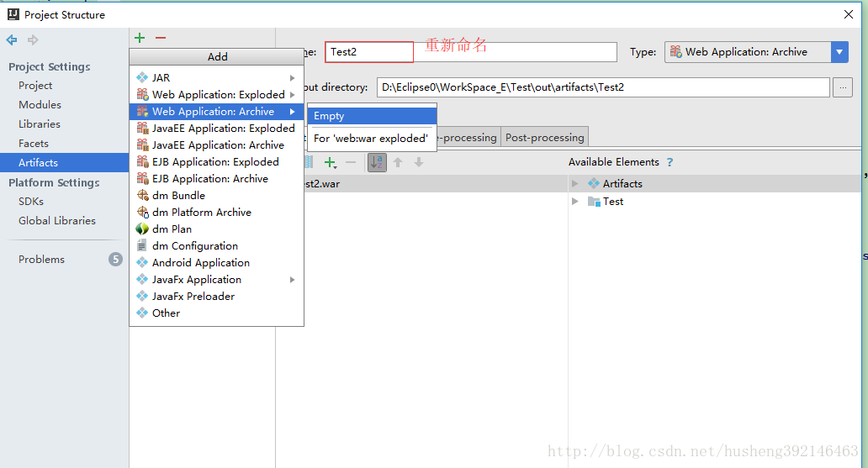
Task: Expand the Web Application: Archive submenu arrow
Action: tap(293, 112)
